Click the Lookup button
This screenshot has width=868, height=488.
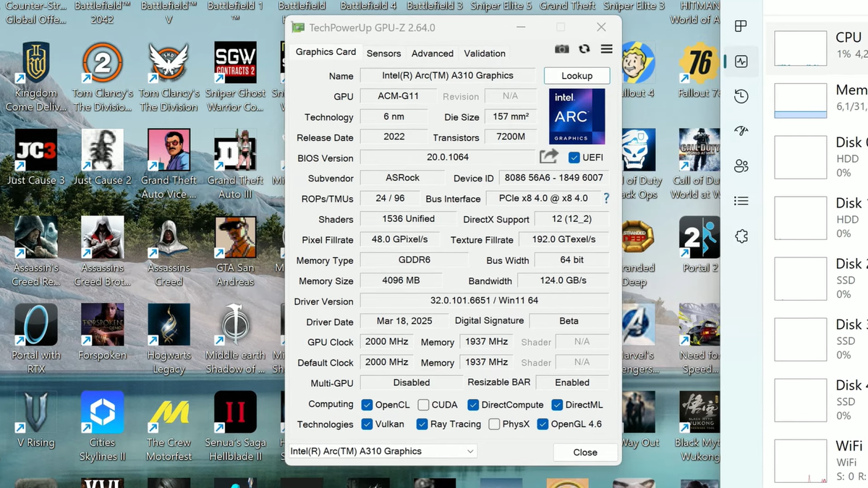pyautogui.click(x=576, y=76)
